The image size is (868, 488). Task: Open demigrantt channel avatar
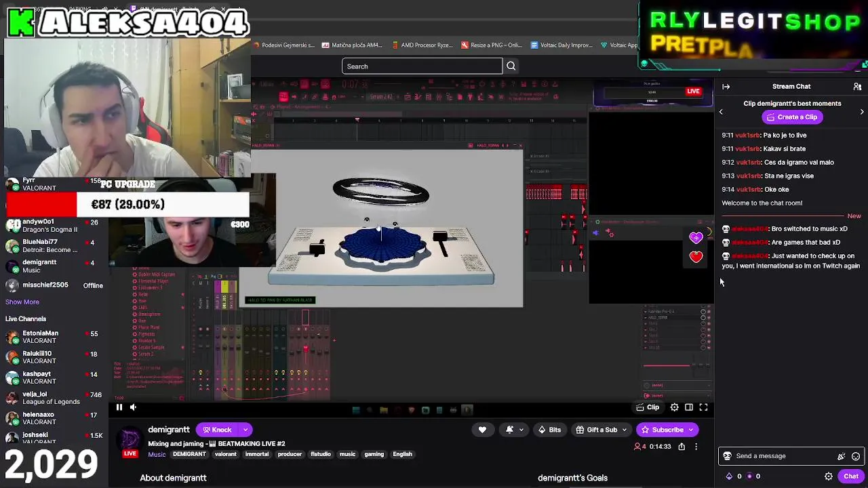point(130,439)
